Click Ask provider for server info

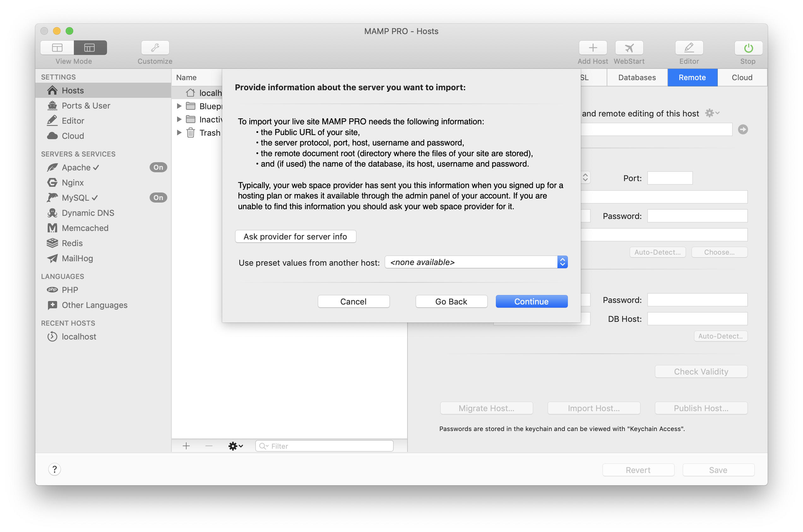[x=295, y=236]
